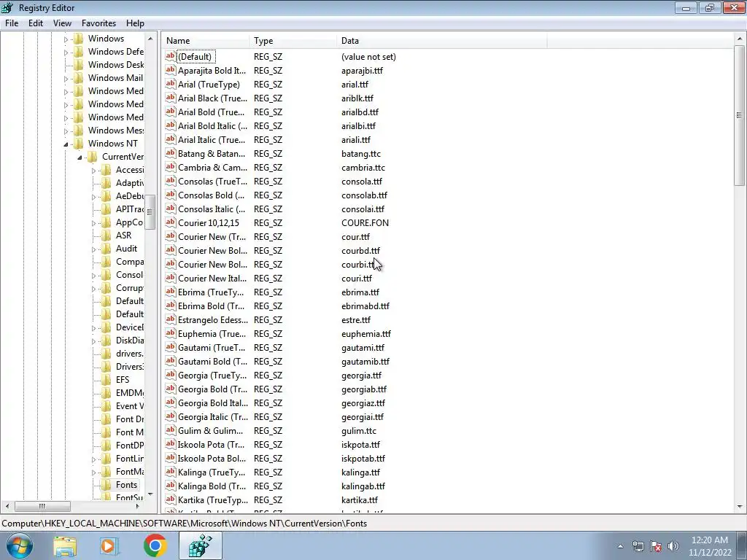Expand the Console tree node arrow

click(93, 276)
